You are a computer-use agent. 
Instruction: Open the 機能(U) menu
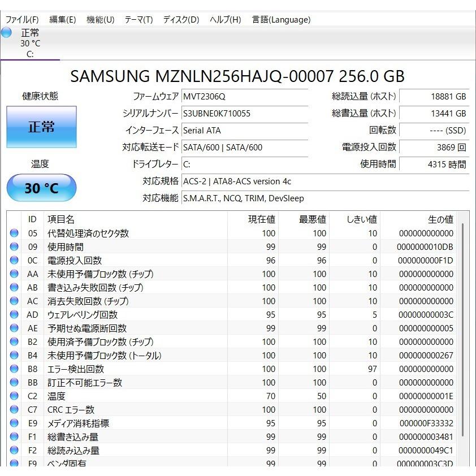pos(100,19)
